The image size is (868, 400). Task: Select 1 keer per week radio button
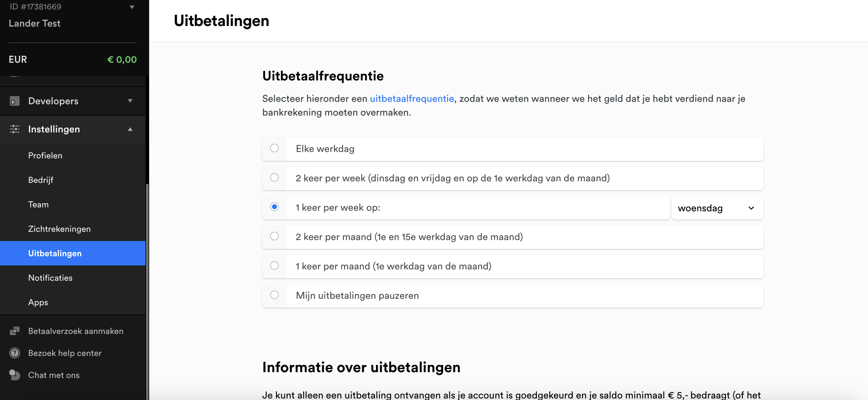(x=274, y=207)
